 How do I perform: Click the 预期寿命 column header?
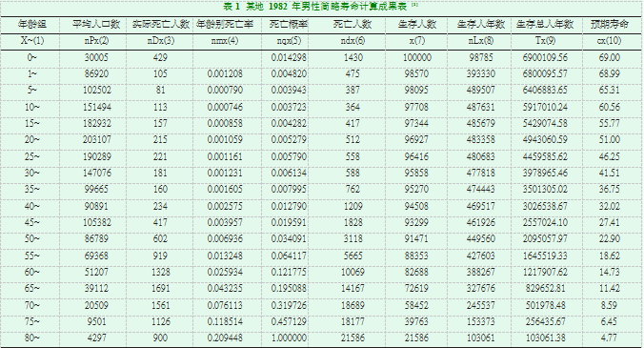point(610,24)
